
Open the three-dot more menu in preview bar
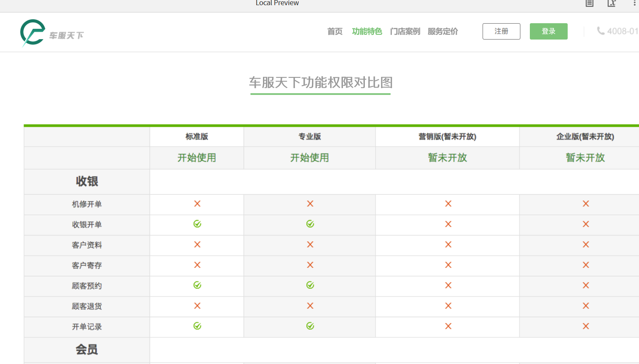pyautogui.click(x=634, y=3)
